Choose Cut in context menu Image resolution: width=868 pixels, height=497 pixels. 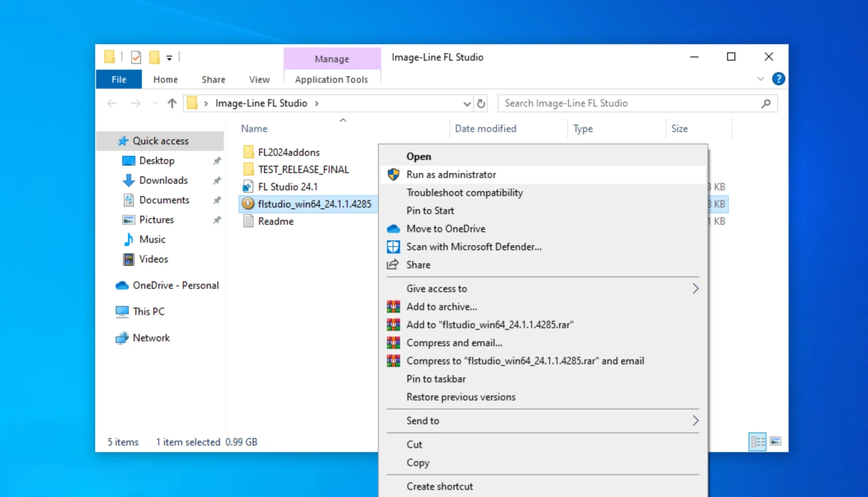coord(542,444)
